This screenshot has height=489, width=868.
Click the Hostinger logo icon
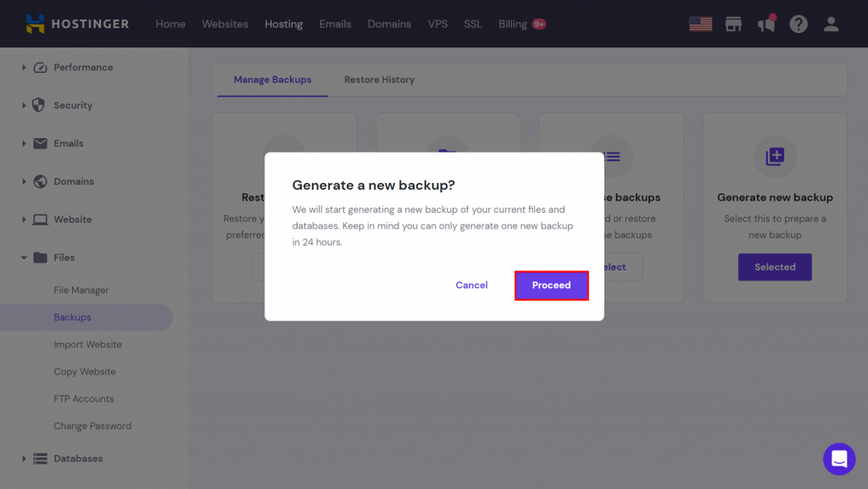(x=35, y=24)
